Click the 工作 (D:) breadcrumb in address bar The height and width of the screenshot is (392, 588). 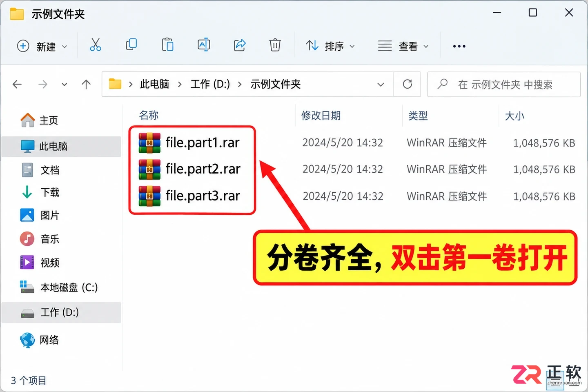point(210,84)
